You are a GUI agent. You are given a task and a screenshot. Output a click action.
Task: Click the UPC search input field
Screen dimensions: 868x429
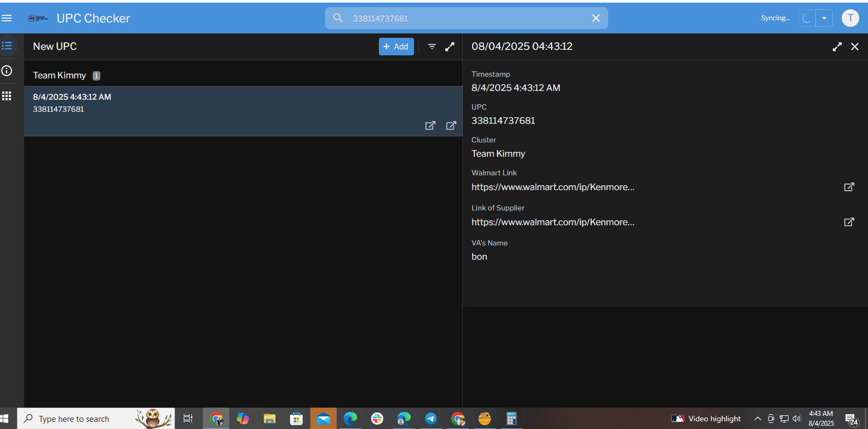(466, 18)
